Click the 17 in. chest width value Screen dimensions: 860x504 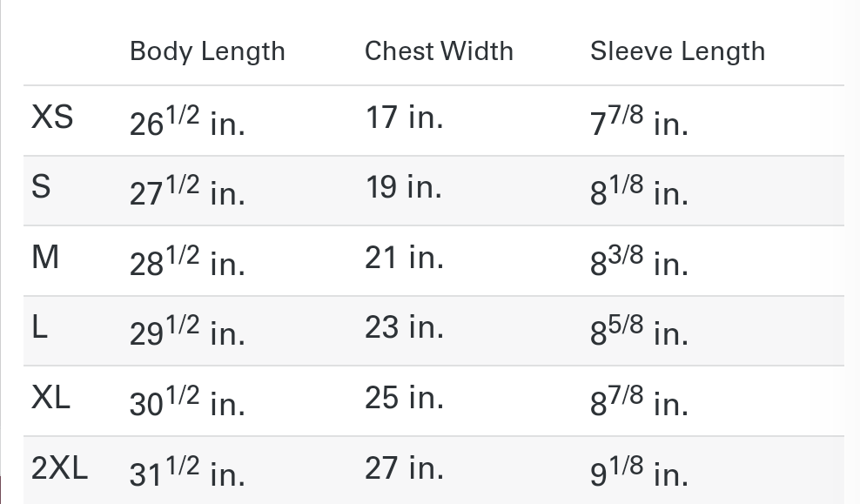point(404,117)
